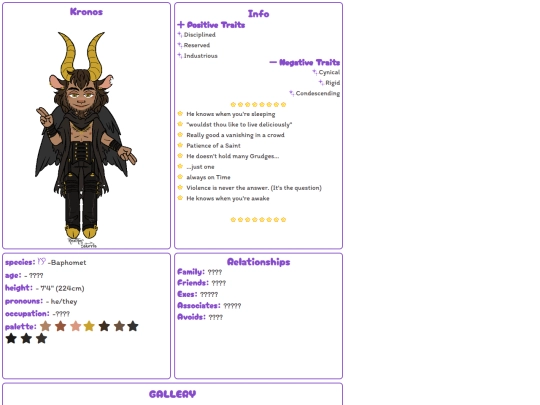Click the sparkle icon beside Condescending
This screenshot has height=405, width=540.
tap(292, 93)
